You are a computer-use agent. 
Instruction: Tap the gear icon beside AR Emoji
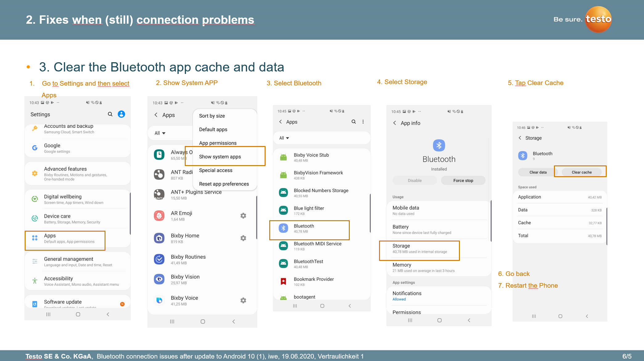243,216
